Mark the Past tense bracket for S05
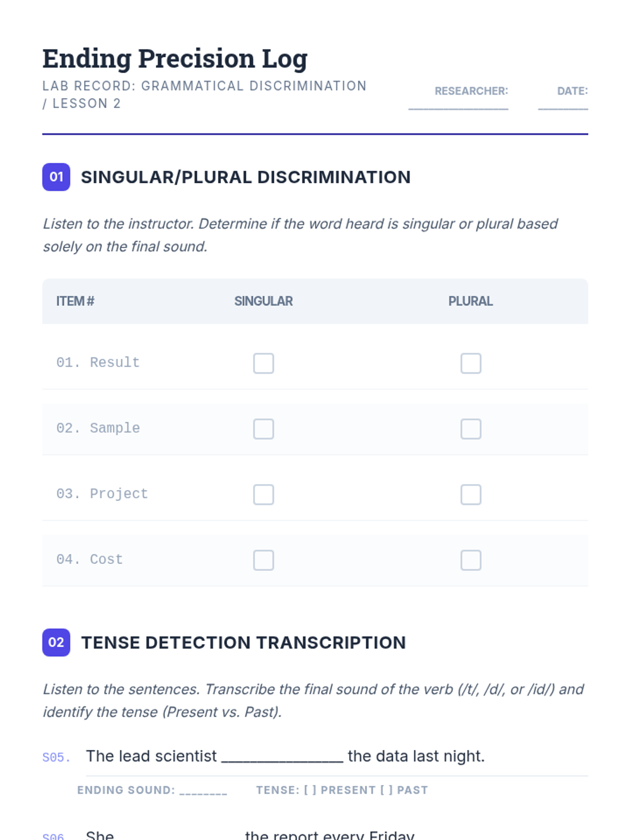 pyautogui.click(x=386, y=791)
